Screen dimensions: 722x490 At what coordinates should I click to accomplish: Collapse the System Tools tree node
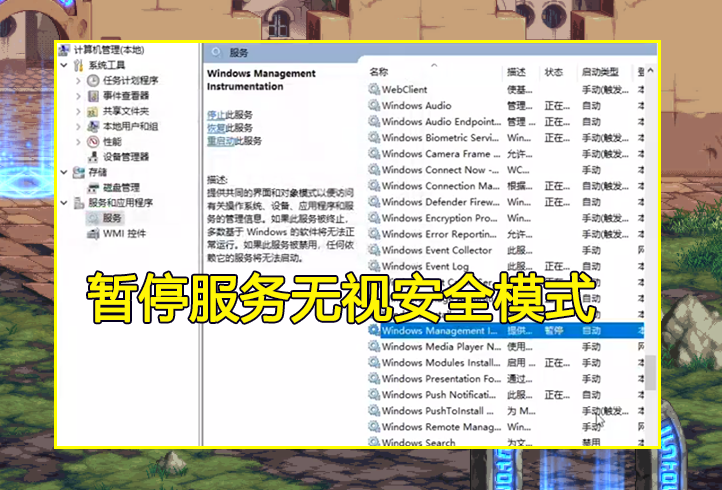pyautogui.click(x=64, y=65)
